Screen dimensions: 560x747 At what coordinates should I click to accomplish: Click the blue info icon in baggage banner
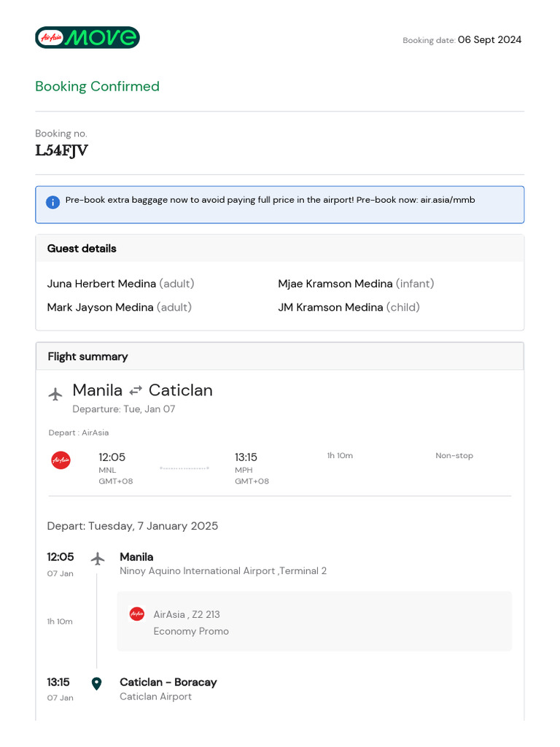click(52, 202)
